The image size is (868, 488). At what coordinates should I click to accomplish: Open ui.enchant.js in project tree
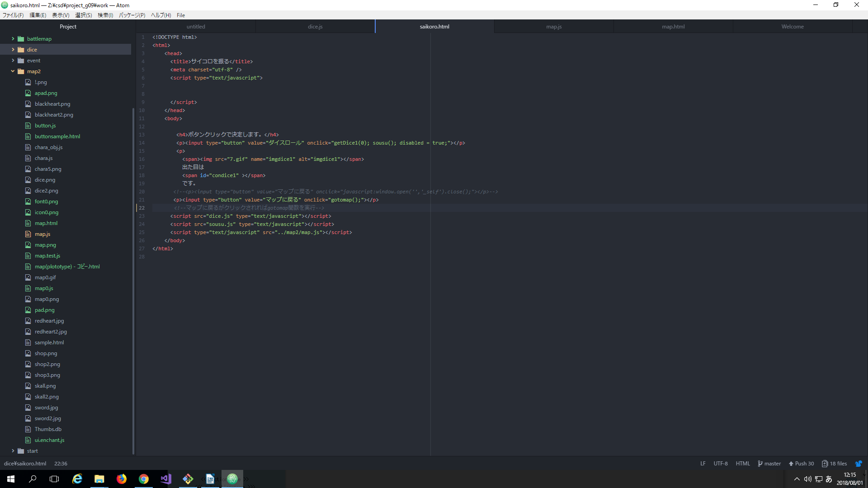point(50,440)
